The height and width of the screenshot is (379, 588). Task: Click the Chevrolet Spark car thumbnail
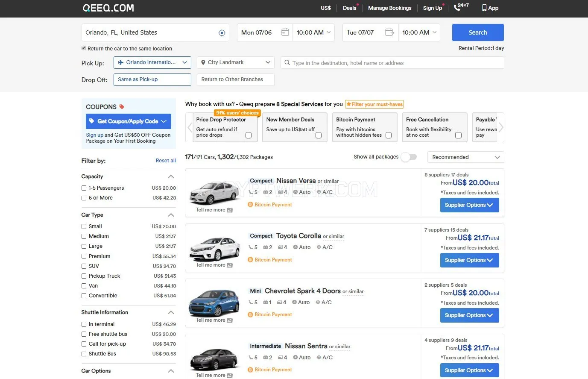pyautogui.click(x=214, y=303)
